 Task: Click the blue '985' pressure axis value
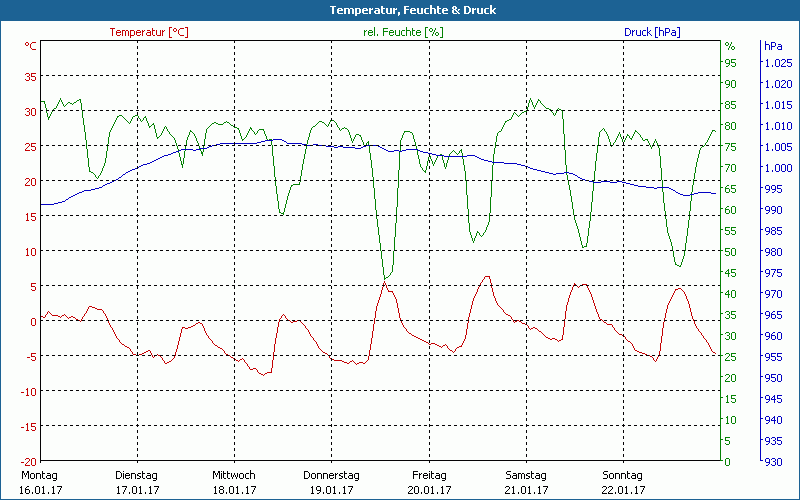pyautogui.click(x=773, y=231)
